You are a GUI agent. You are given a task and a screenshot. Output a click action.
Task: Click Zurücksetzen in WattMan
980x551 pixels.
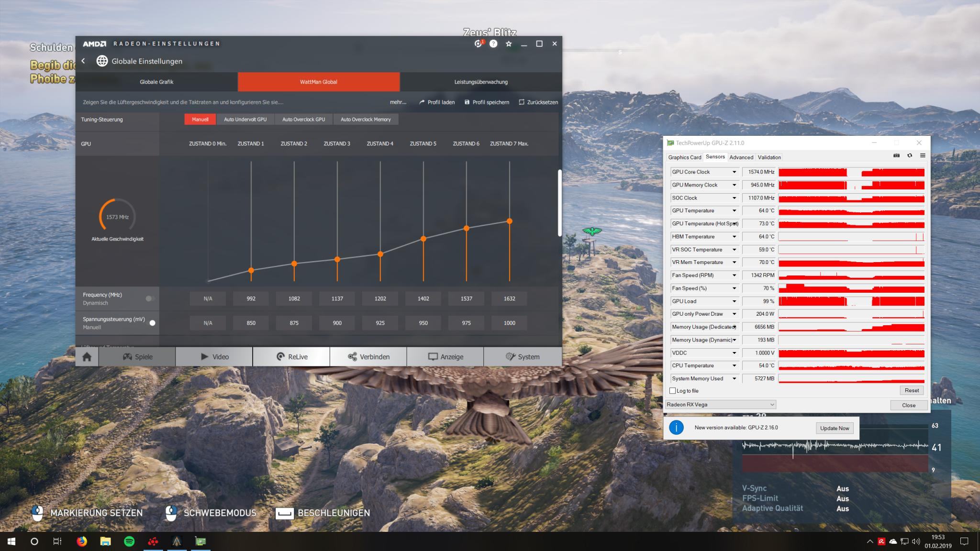[x=538, y=102]
